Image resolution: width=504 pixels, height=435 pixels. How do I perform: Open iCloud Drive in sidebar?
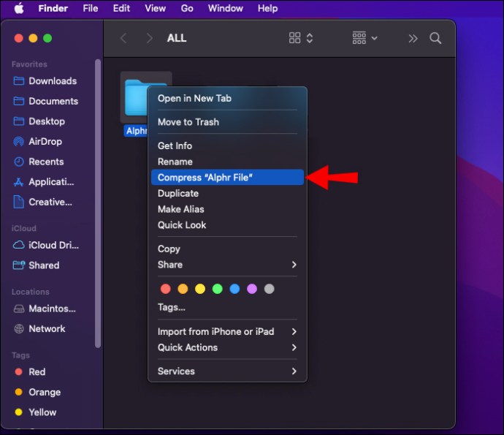pyautogui.click(x=46, y=245)
